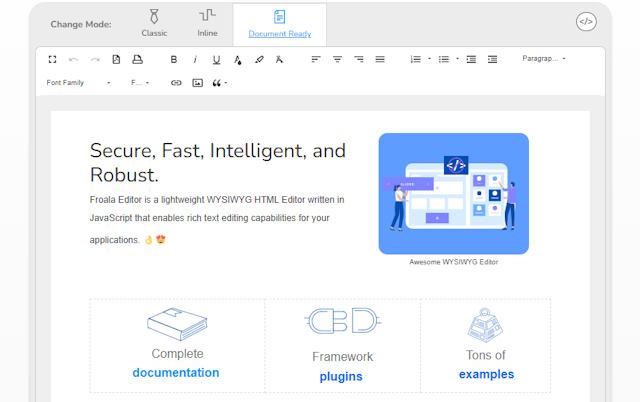The width and height of the screenshot is (640, 402).
Task: Open the Font Size dropdown
Action: 140,83
